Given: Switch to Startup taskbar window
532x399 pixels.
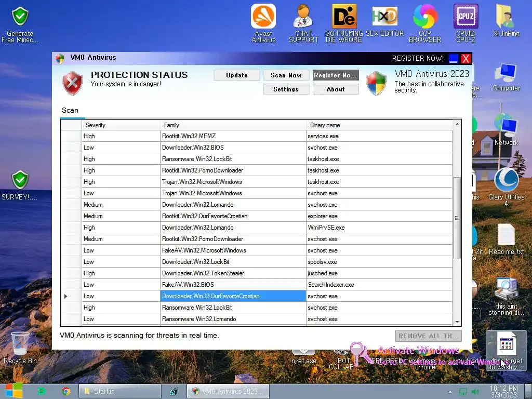Looking at the screenshot, I should 120,392.
